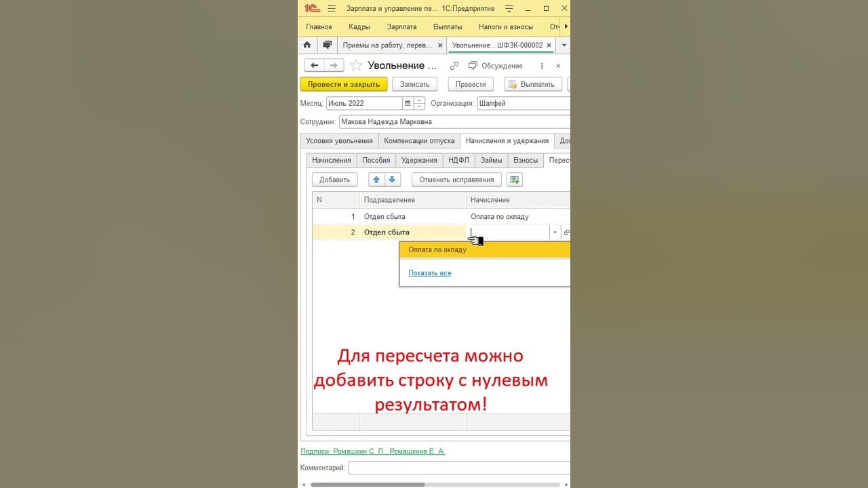This screenshot has height=488, width=868.
Task: Close the Увольнение ШФЗК-000002 tab
Action: pos(549,45)
